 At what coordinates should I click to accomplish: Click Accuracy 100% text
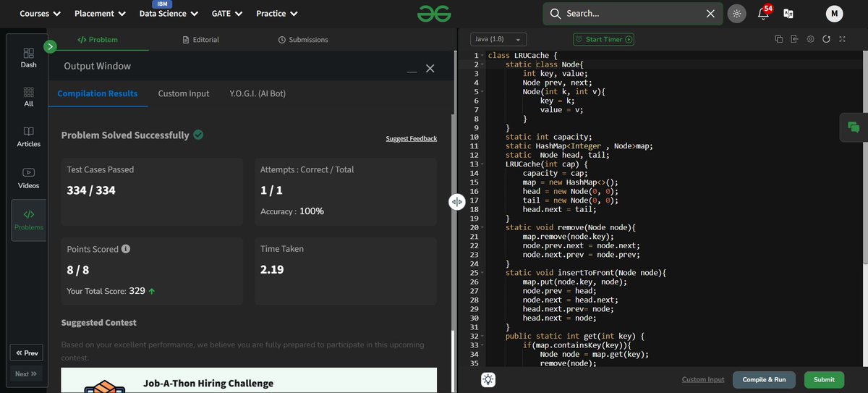click(292, 211)
